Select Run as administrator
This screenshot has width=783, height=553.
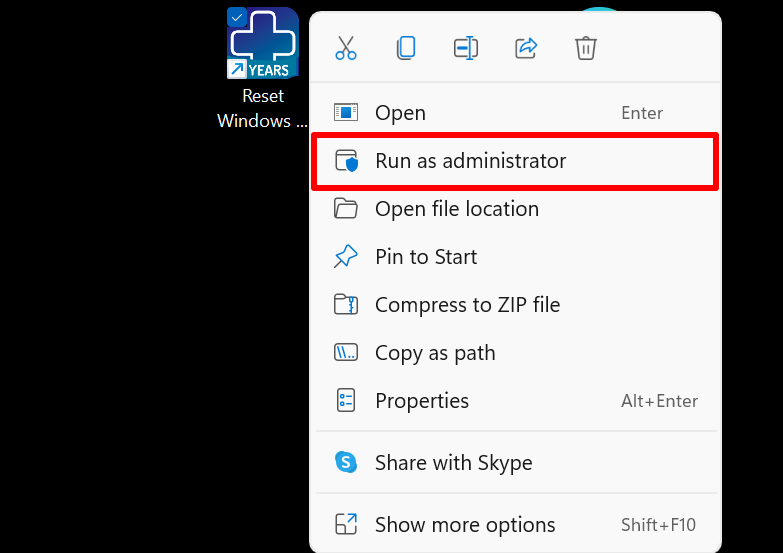tap(516, 161)
